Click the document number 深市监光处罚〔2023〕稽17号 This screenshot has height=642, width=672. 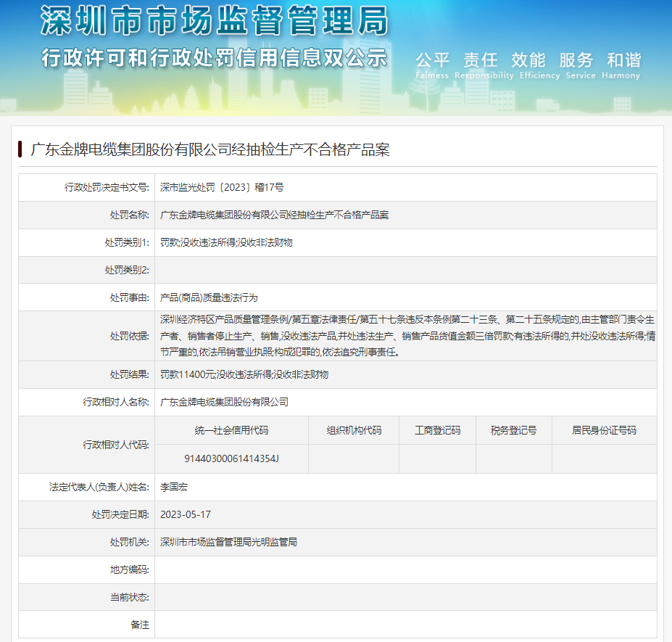click(222, 187)
